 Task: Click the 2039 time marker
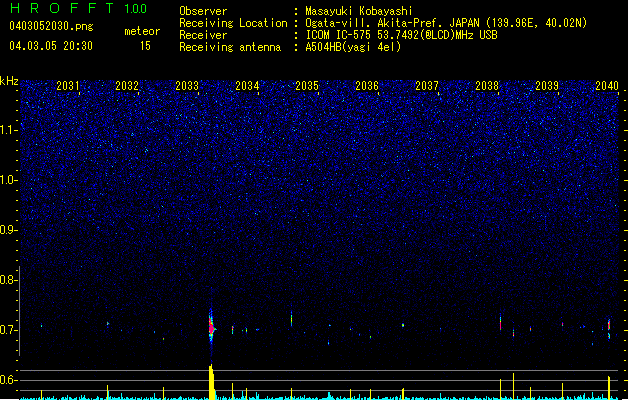click(x=547, y=86)
